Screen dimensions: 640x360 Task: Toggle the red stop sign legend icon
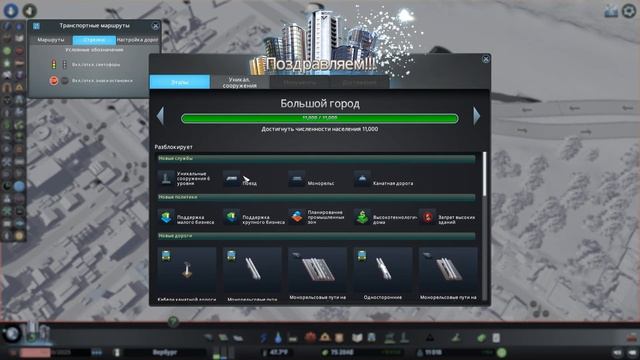click(53, 80)
